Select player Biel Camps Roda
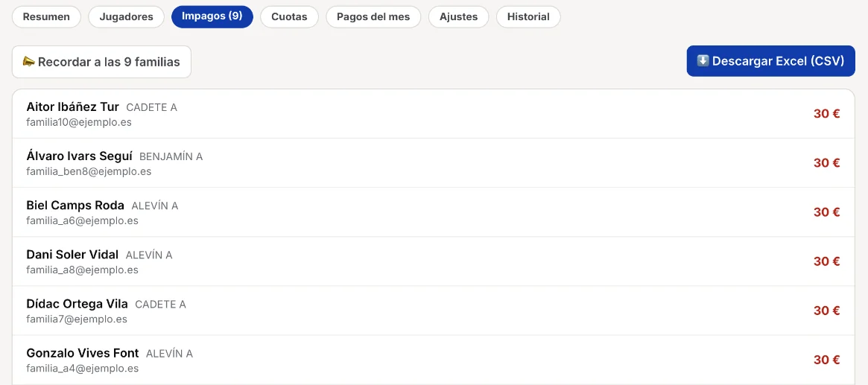 coord(75,206)
